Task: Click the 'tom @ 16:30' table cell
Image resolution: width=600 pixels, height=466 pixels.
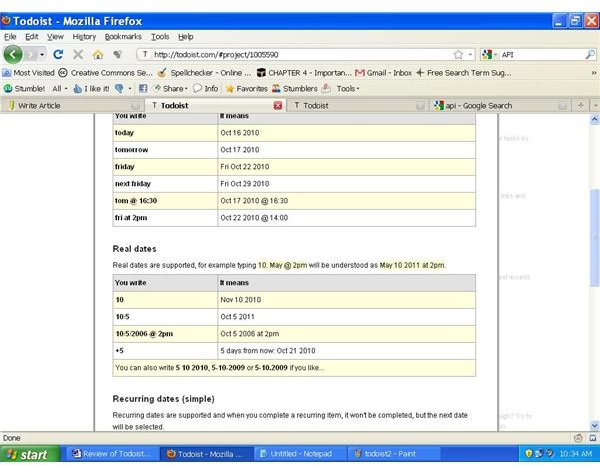Action: (x=165, y=201)
